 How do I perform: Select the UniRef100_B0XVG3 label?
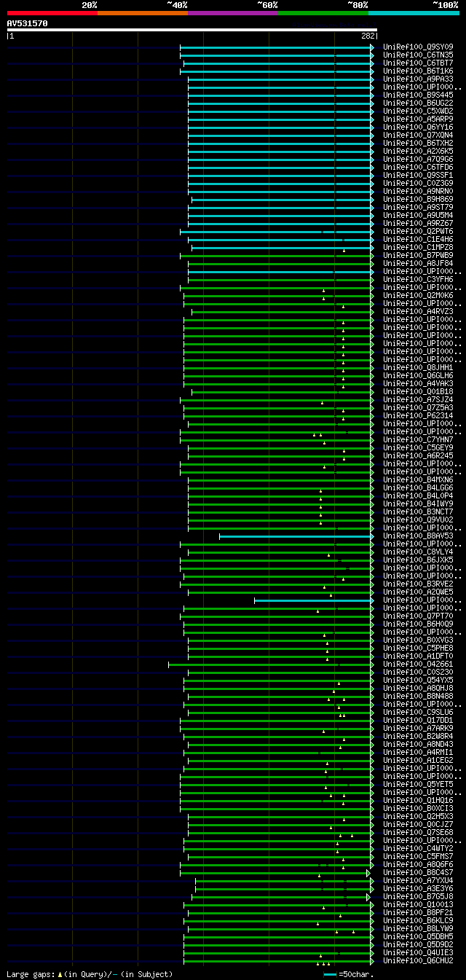pos(418,640)
